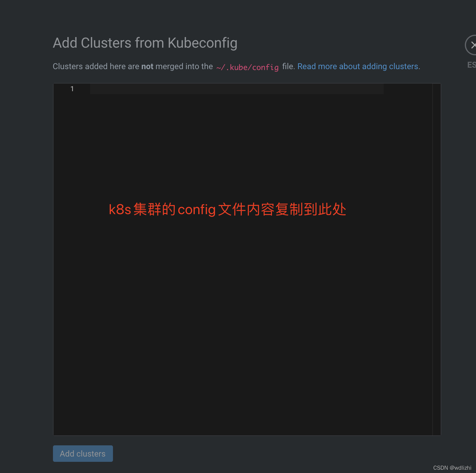
Task: Click the ~/.kube/config code text
Action: coord(247,67)
